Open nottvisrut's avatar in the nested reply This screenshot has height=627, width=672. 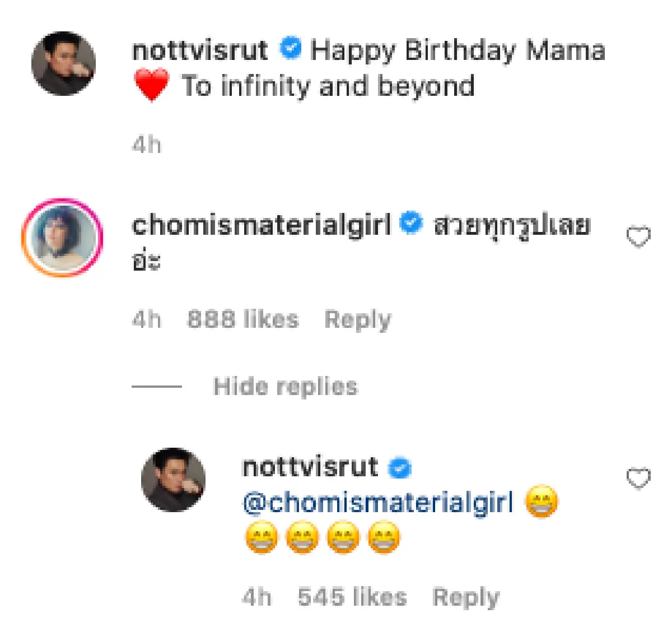pyautogui.click(x=173, y=480)
